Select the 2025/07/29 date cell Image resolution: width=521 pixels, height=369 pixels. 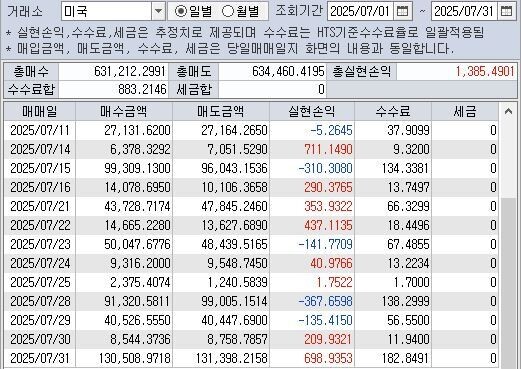pos(40,320)
